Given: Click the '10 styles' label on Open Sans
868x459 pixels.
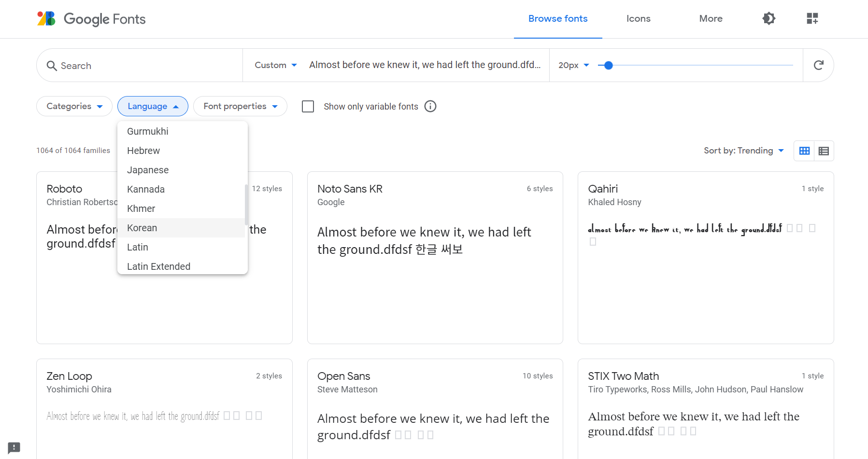Looking at the screenshot, I should [x=538, y=376].
